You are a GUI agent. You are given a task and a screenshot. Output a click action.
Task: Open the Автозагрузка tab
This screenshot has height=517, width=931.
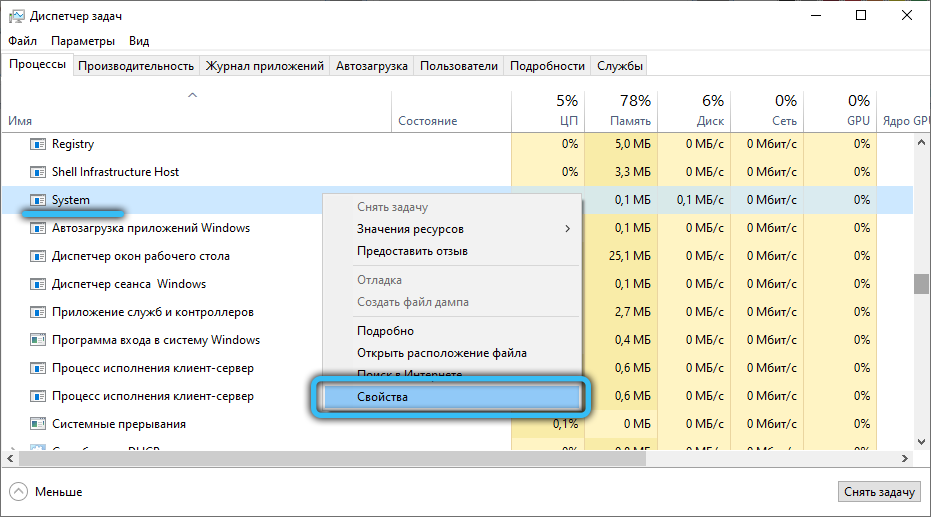[372, 65]
